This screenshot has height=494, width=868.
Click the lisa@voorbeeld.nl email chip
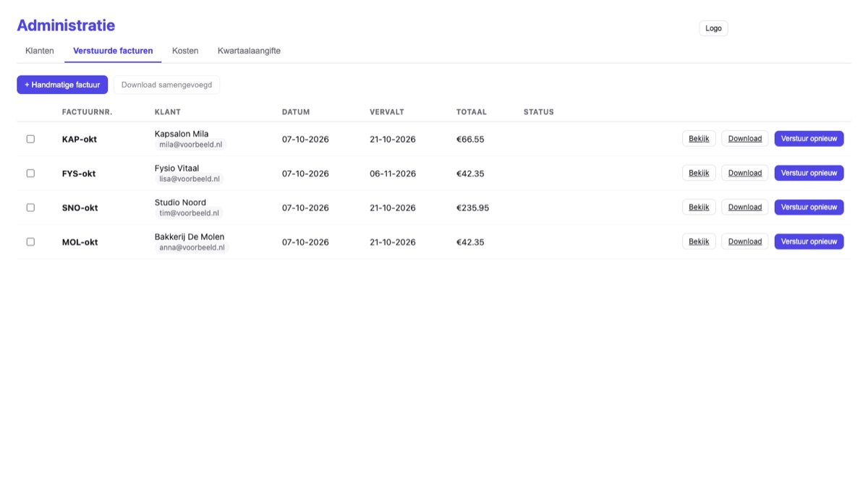[x=190, y=179]
